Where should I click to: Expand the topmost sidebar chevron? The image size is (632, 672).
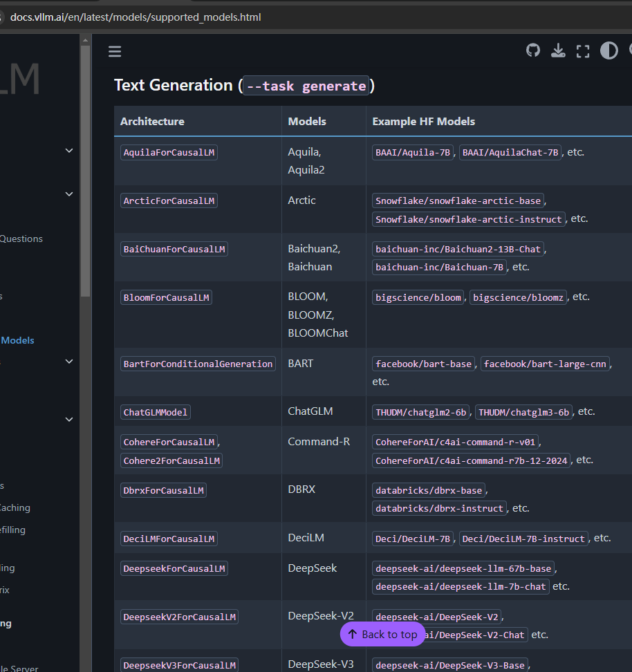68,151
